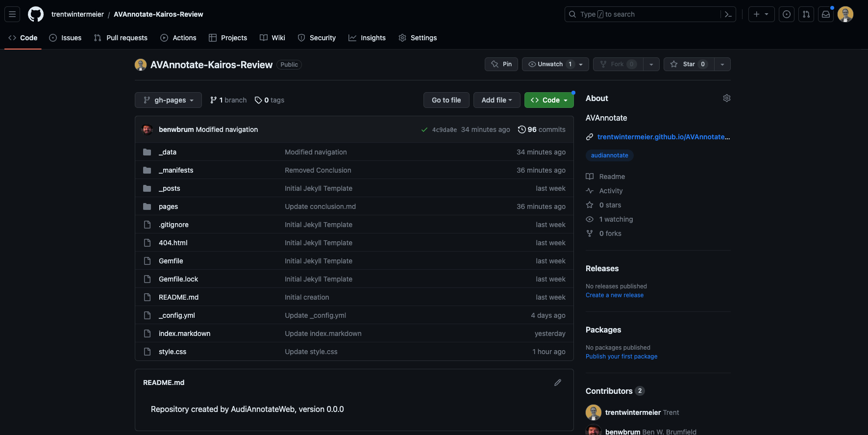The width and height of the screenshot is (868, 435).
Task: Switch to the Code tab
Action: pyautogui.click(x=23, y=38)
